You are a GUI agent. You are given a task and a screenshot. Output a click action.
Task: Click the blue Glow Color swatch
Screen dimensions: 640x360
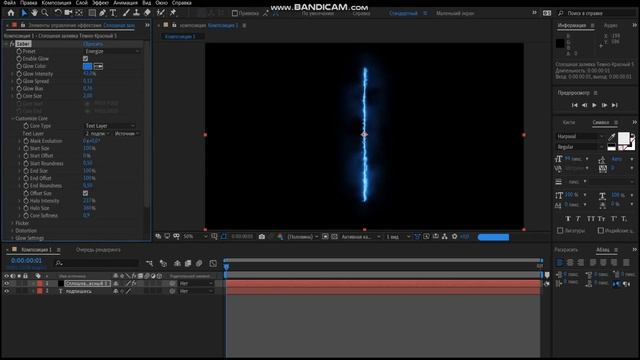tap(87, 66)
